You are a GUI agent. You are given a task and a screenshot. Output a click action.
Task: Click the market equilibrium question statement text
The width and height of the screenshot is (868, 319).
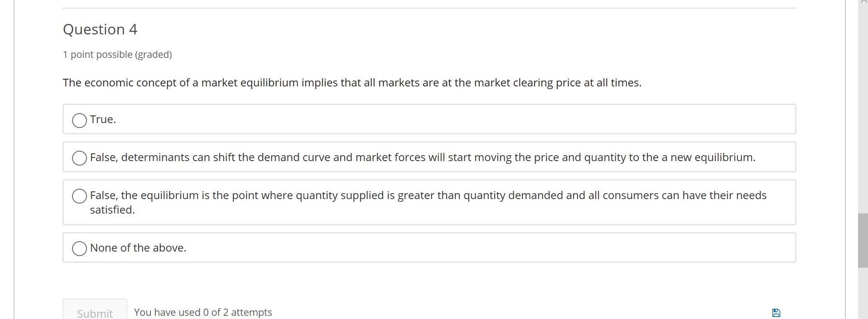point(352,83)
